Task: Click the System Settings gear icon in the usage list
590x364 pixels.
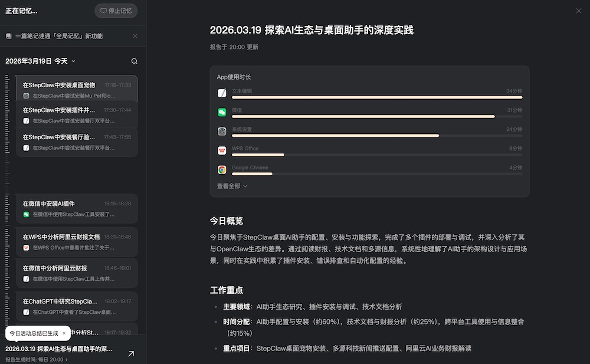Action: click(x=222, y=132)
